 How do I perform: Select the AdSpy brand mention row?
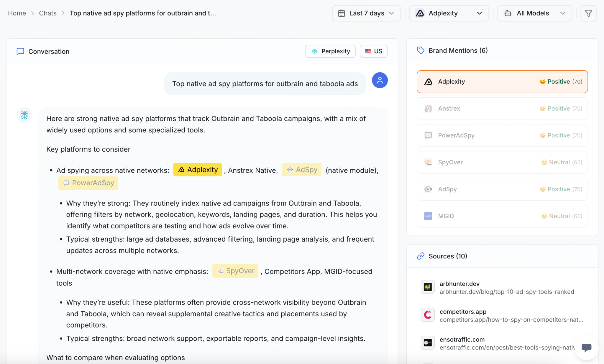click(x=502, y=189)
